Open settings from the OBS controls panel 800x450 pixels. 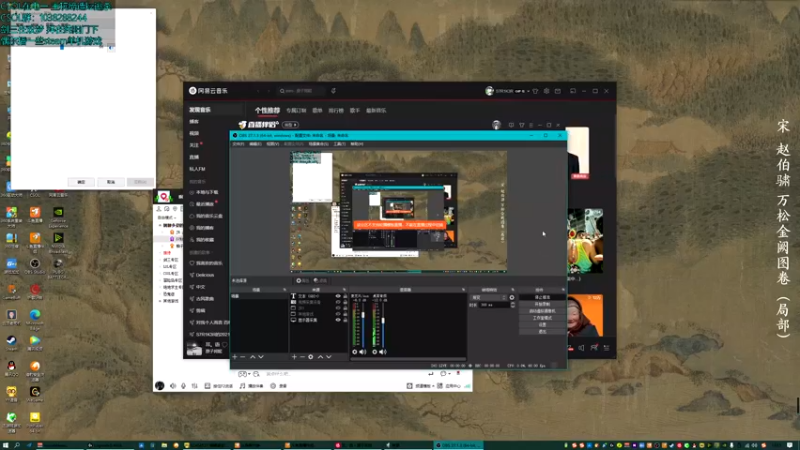pos(542,324)
